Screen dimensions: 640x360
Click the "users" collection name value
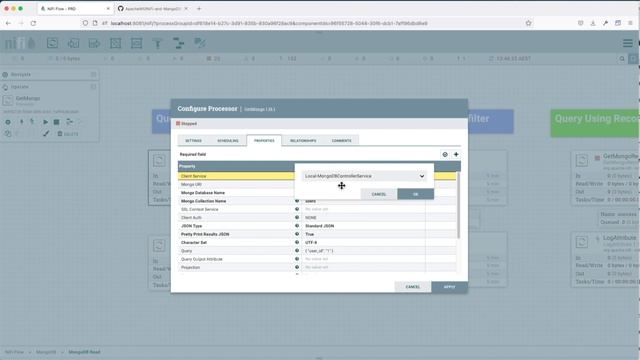[311, 201]
